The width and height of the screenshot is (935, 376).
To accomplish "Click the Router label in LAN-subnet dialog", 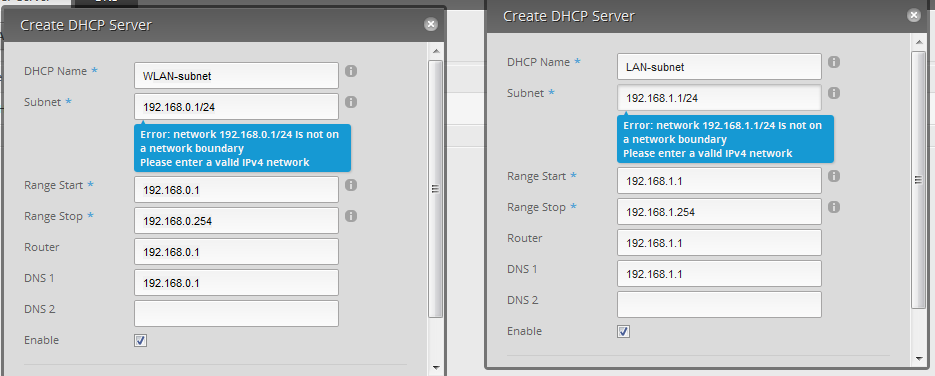I will [x=524, y=238].
